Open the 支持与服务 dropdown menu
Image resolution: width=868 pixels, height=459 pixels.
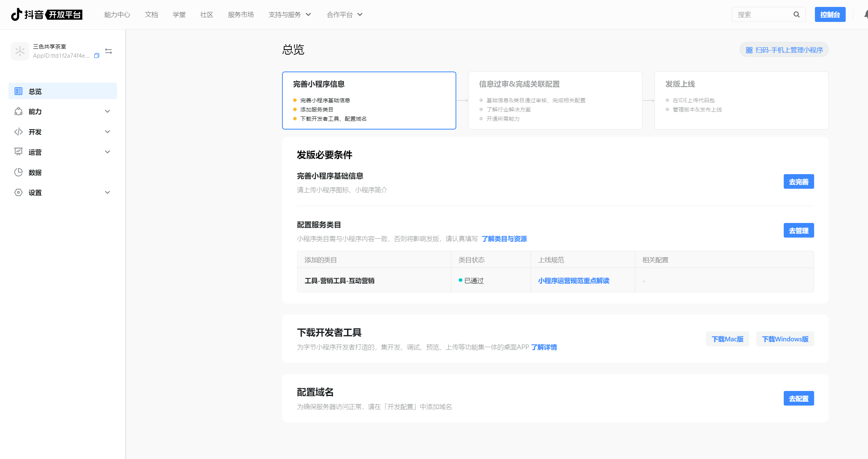pos(289,15)
